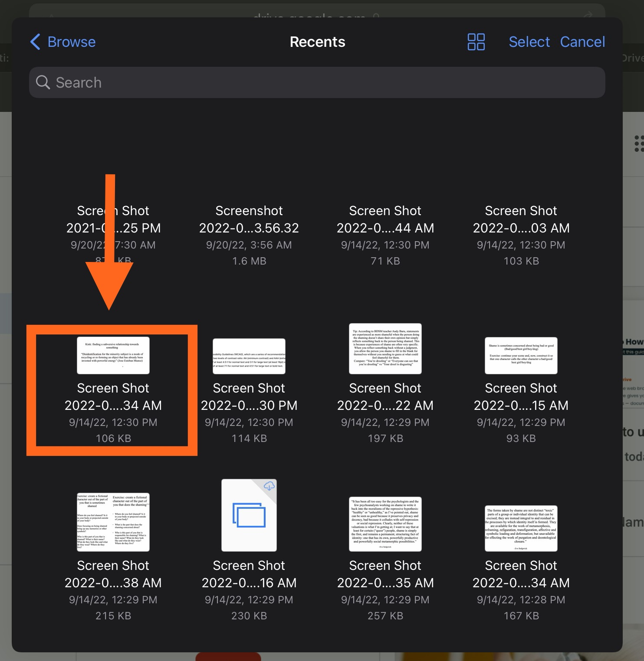Tap cloud download badge on 230 KB file
644x661 pixels.
pyautogui.click(x=269, y=486)
